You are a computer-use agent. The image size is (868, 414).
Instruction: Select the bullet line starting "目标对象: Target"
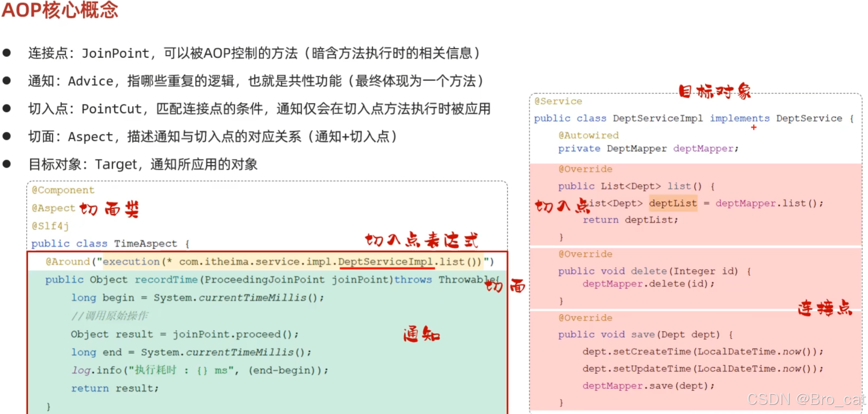[x=143, y=165]
